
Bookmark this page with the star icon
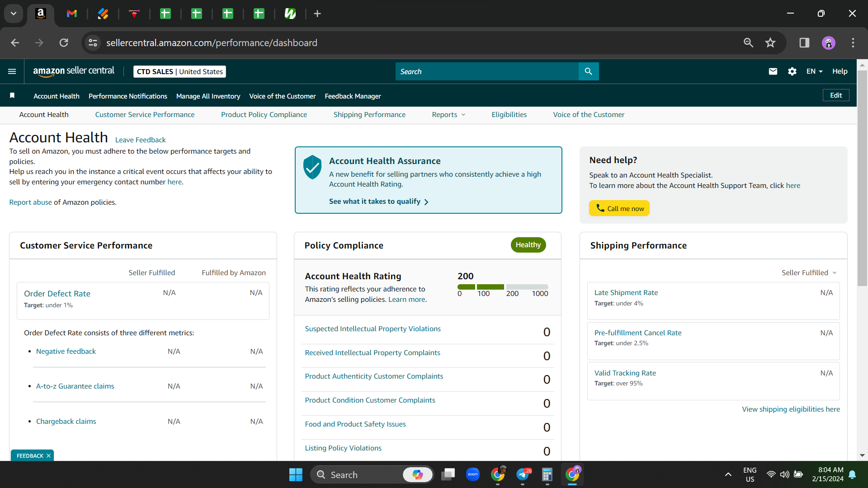(x=770, y=43)
